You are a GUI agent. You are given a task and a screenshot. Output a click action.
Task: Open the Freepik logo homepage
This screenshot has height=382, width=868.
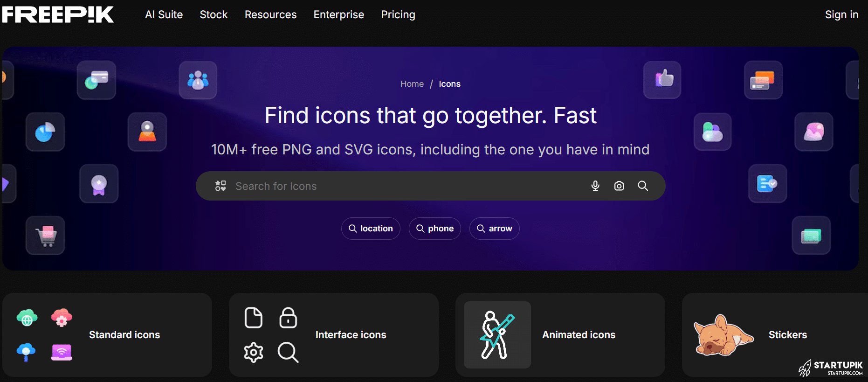tap(58, 14)
